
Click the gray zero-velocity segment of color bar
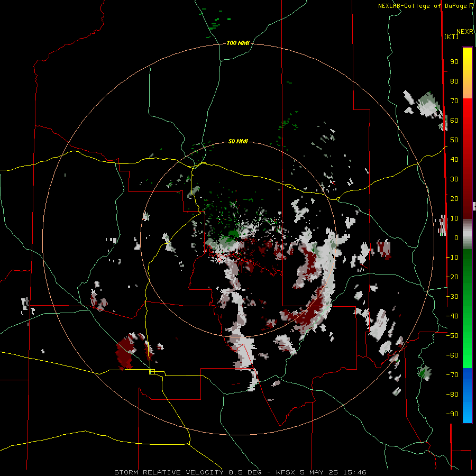467,234
